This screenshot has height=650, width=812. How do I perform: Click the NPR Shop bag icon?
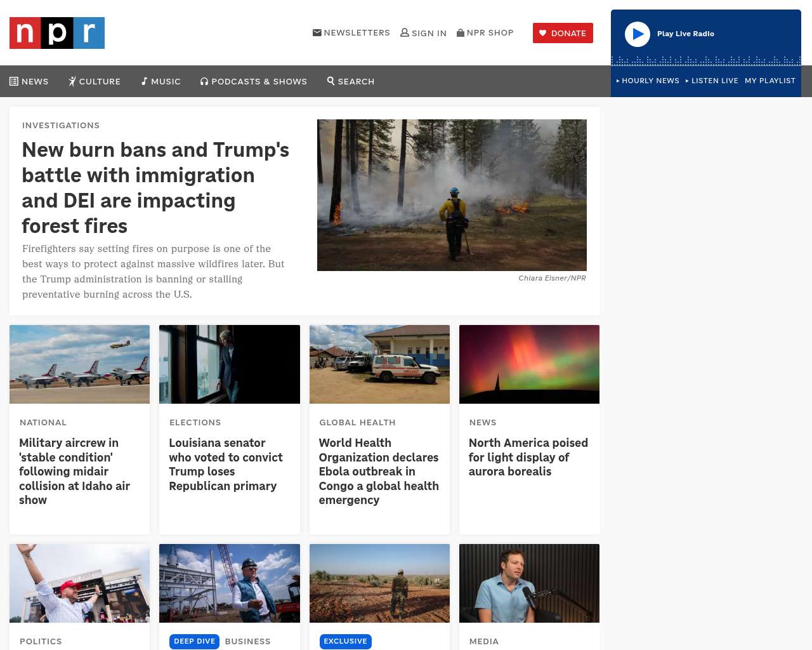pos(461,32)
